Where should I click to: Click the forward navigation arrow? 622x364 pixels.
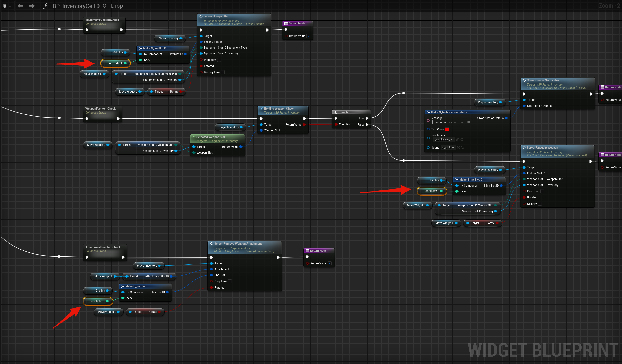[32, 6]
